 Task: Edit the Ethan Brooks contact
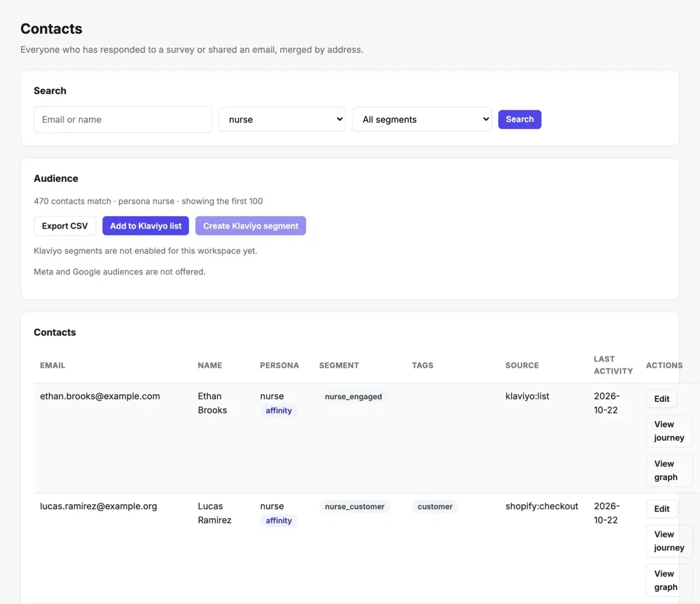pos(662,399)
